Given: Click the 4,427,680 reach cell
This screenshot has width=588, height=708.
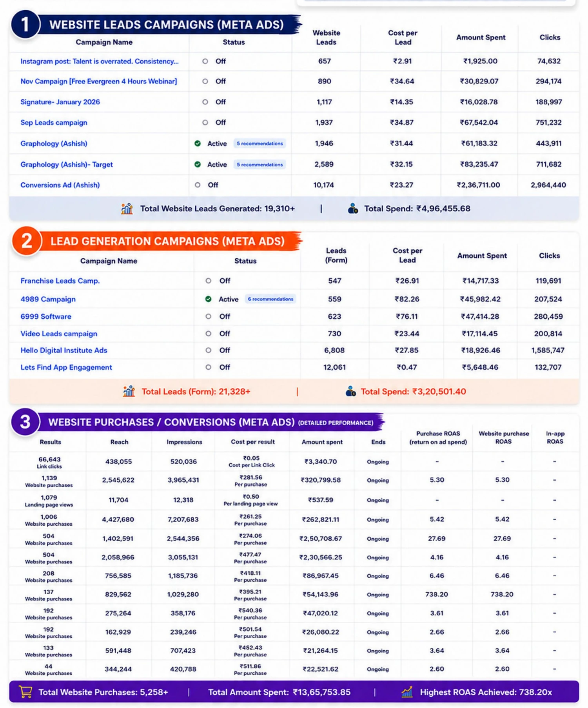Looking at the screenshot, I should click(x=118, y=519).
